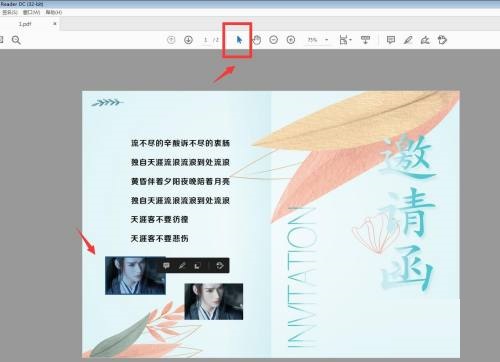This screenshot has height=362, width=500.
Task: Switch to the 1.pdf tab
Action: coord(25,24)
